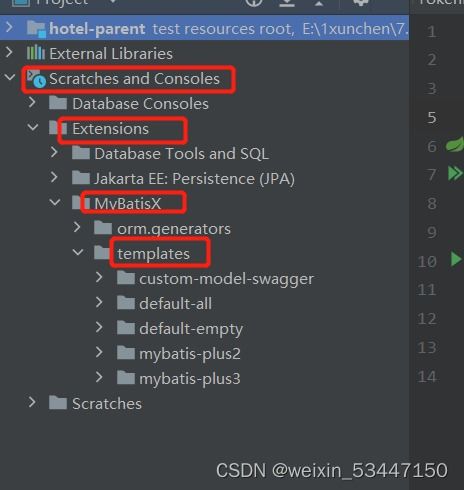This screenshot has width=464, height=490.
Task: Click the custom-model-swagger folder icon
Action: click(x=126, y=278)
